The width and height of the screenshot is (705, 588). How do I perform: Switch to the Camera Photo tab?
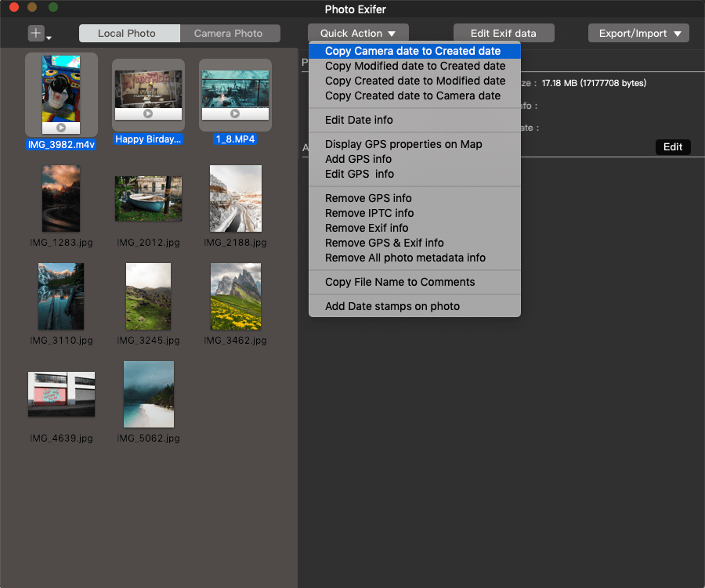coord(230,33)
